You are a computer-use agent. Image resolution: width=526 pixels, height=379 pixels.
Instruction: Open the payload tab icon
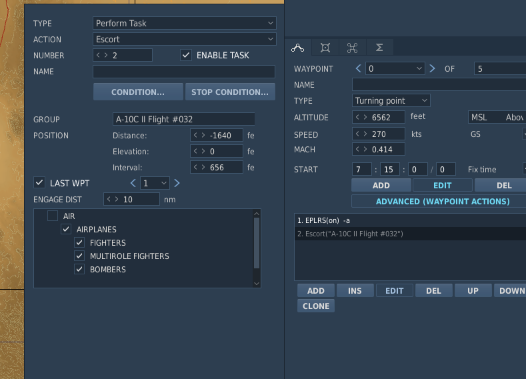[x=325, y=48]
